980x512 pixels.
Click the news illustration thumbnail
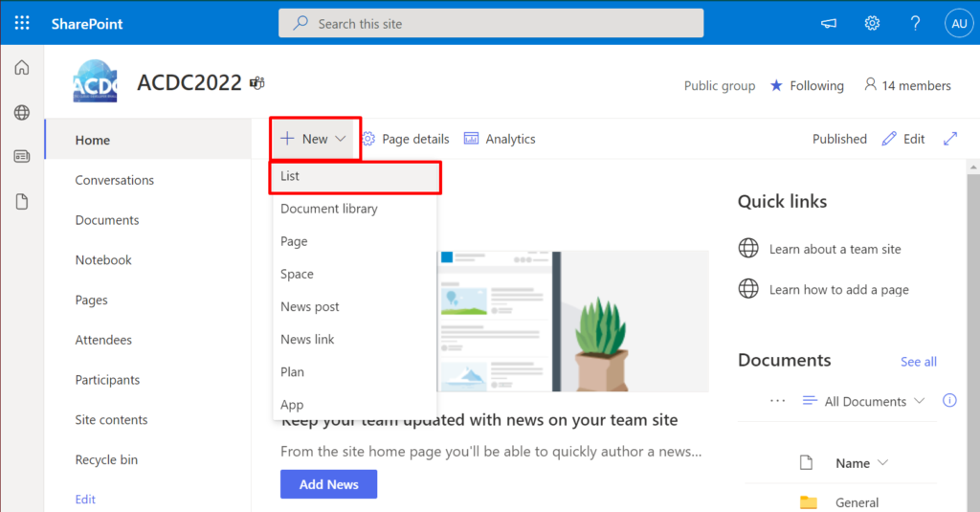(x=572, y=322)
